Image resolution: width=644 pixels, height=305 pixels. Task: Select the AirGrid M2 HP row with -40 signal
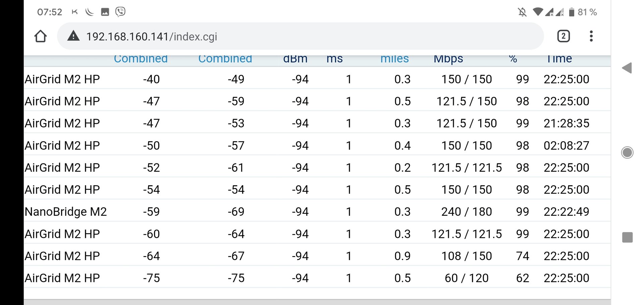tap(62, 79)
